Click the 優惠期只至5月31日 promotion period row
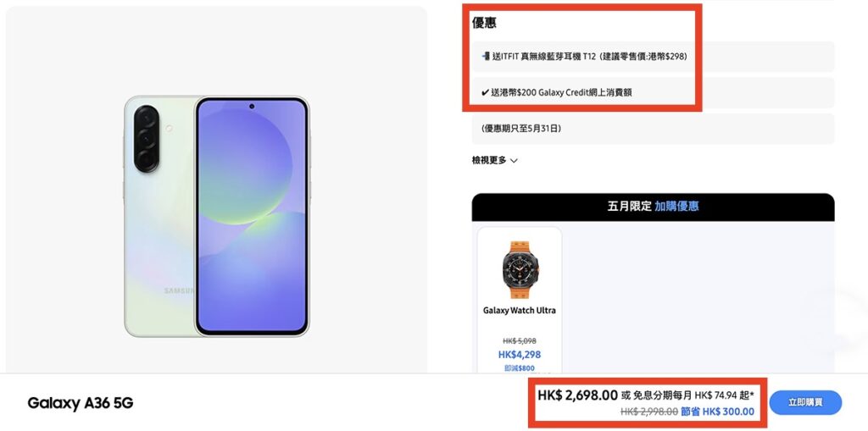Image resolution: width=868 pixels, height=431 pixels. pos(653,129)
